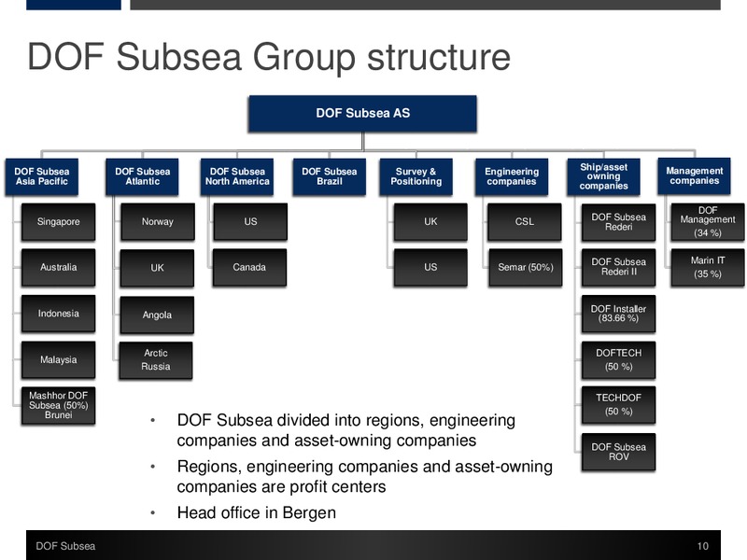Select the Arctic Russia box

point(156,360)
